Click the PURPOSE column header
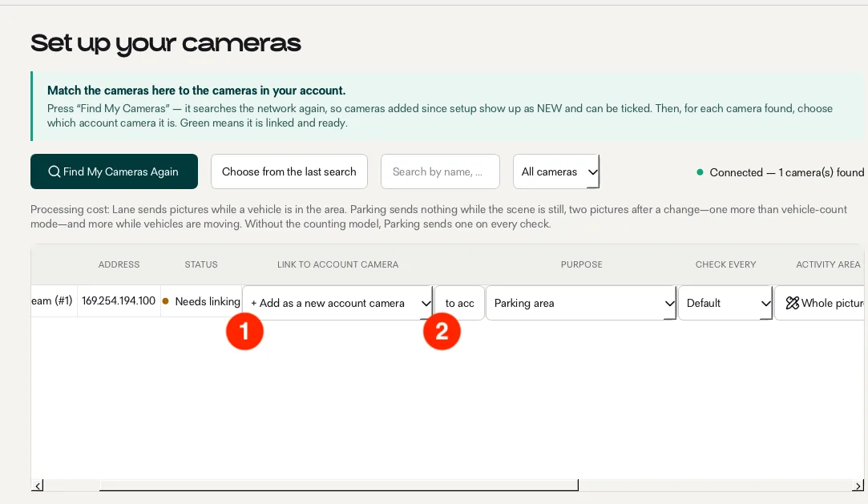 581,264
